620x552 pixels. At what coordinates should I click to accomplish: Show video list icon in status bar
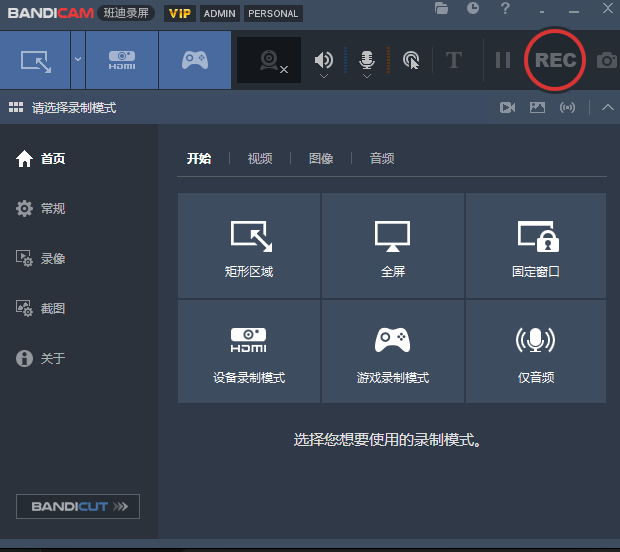(x=507, y=108)
